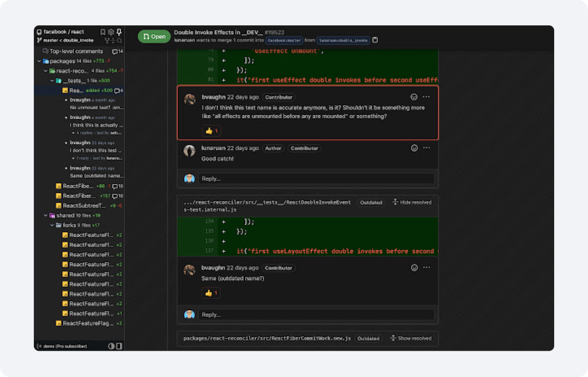The width and height of the screenshot is (588, 377).
Task: Click the thumbs-up reaction under the test name comment
Action: click(211, 130)
